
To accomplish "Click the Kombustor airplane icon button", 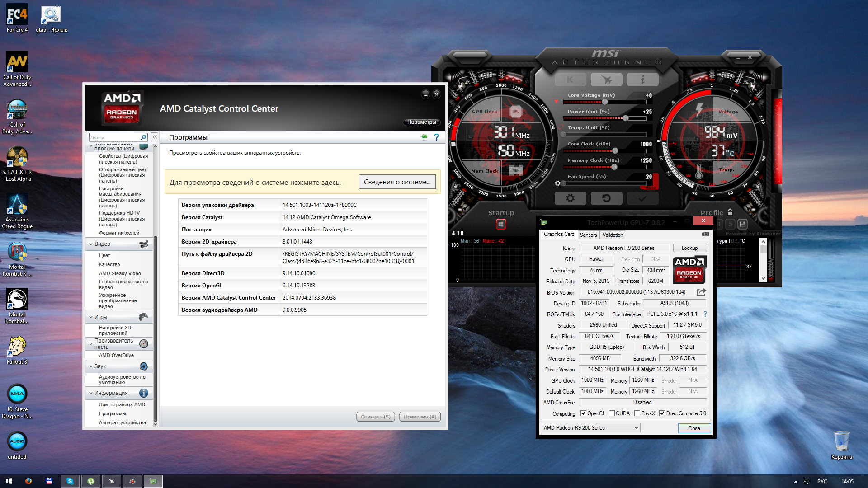I will (x=606, y=80).
